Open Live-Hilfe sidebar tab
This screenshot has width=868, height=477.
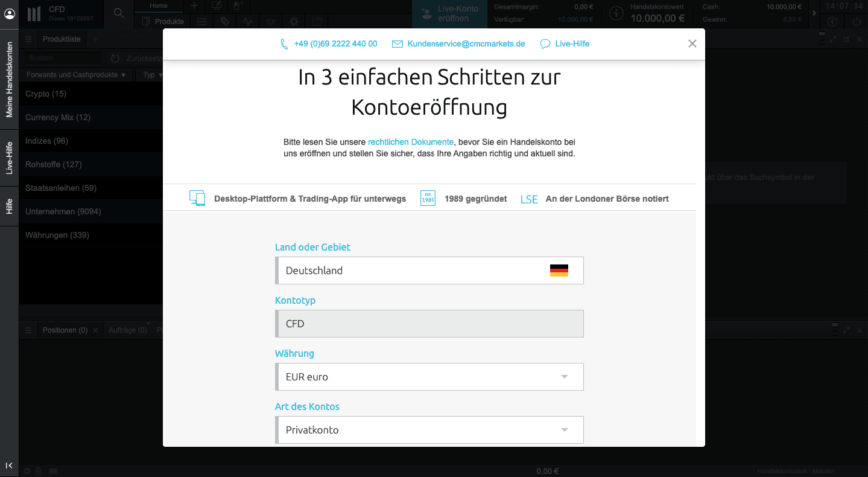(9, 158)
